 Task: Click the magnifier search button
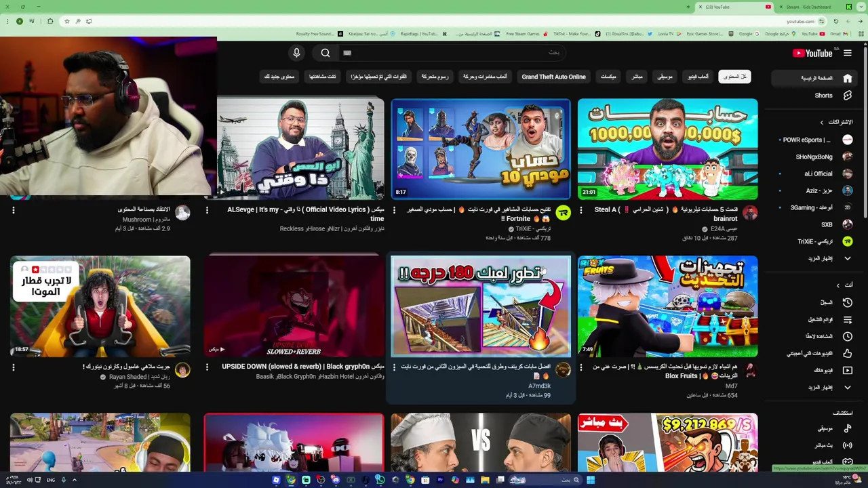click(x=325, y=53)
